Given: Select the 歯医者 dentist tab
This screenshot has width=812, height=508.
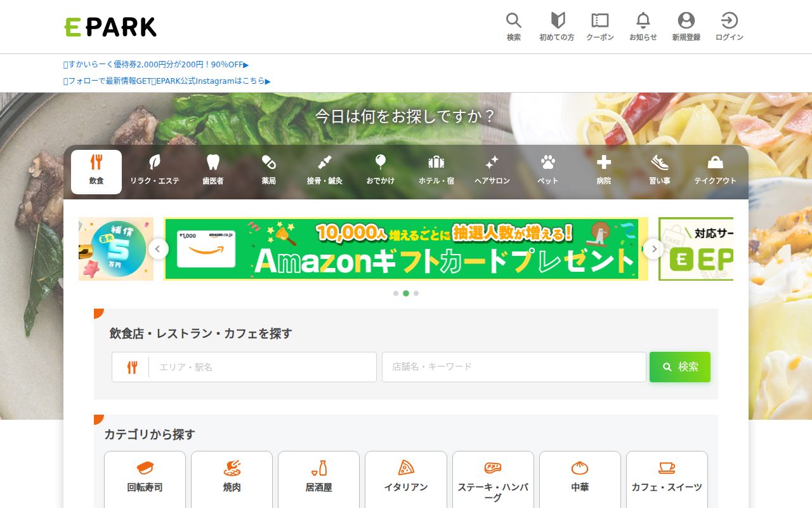Looking at the screenshot, I should pyautogui.click(x=213, y=171).
